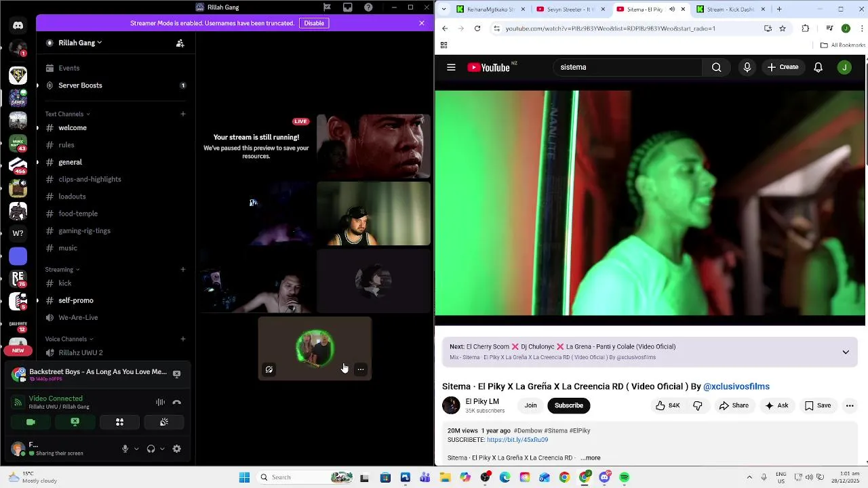The height and width of the screenshot is (488, 868).
Task: Open Discord inbox icon in title bar
Action: point(348,7)
